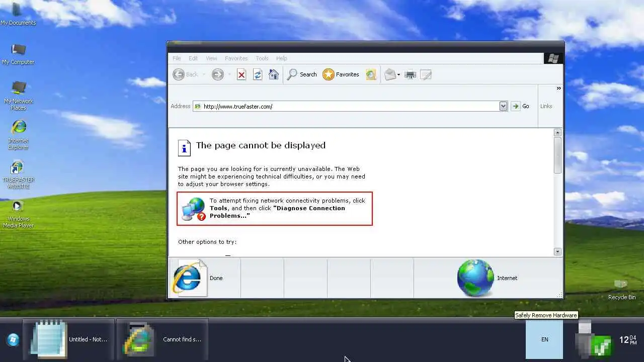Click the scroll down arrow of page
The image size is (644, 362).
557,251
